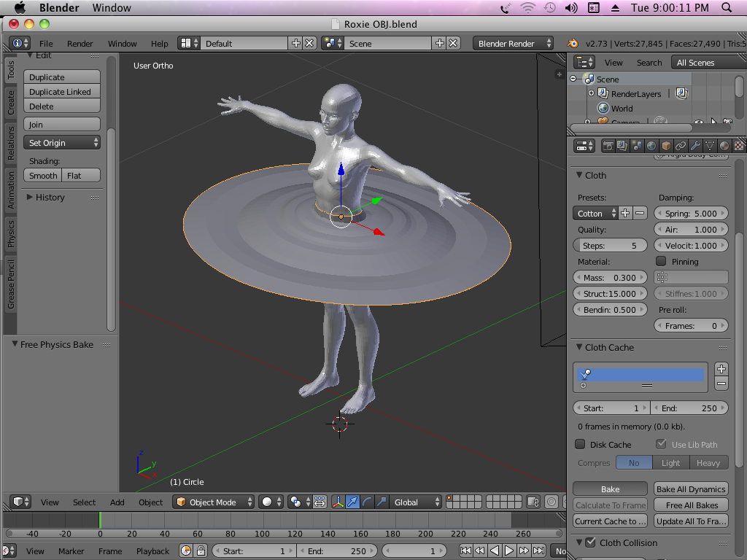The height and width of the screenshot is (560, 747).
Task: Open the Object data triangle tab
Action: pyautogui.click(x=710, y=146)
